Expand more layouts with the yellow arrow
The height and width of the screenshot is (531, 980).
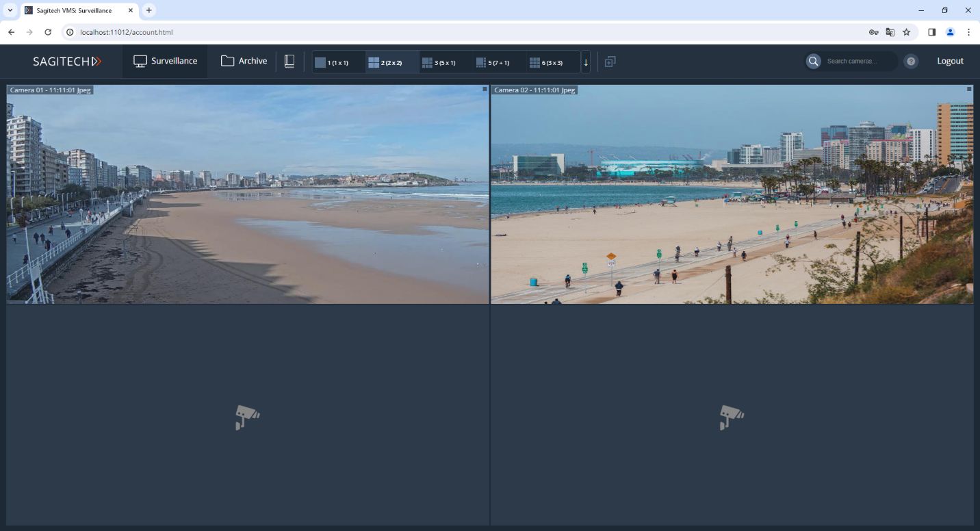[x=586, y=62]
